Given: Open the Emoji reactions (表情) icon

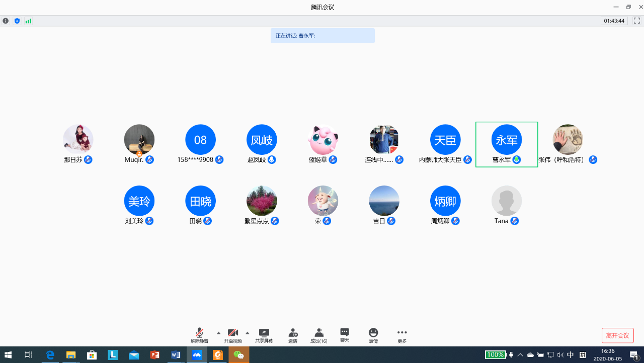Looking at the screenshot, I should pyautogui.click(x=373, y=335).
